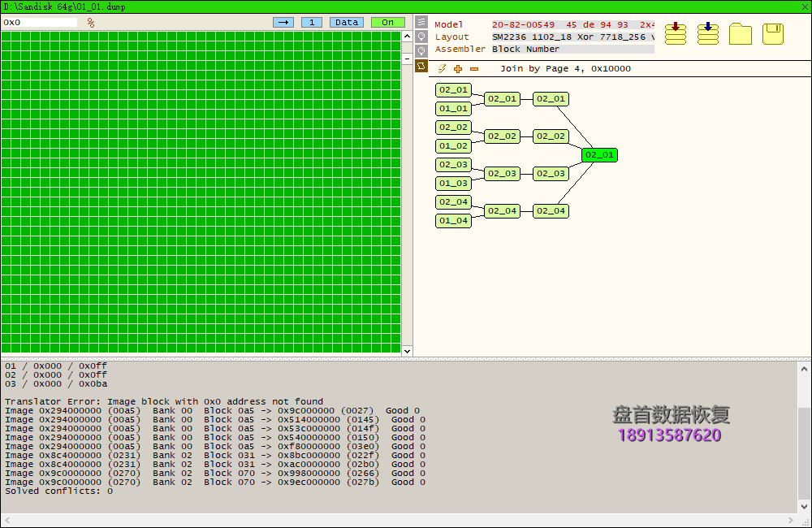Select the 01_02 node

454,145
